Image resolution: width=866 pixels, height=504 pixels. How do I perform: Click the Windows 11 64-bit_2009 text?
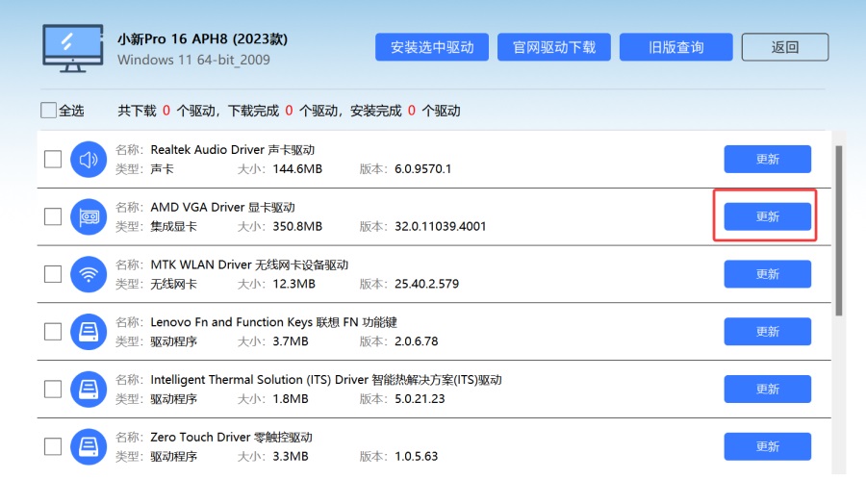coord(193,60)
